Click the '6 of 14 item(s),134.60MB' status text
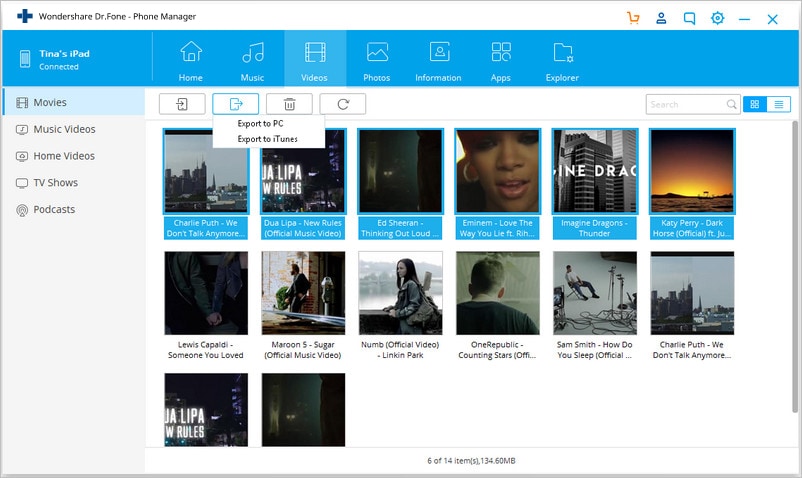 coord(471,461)
